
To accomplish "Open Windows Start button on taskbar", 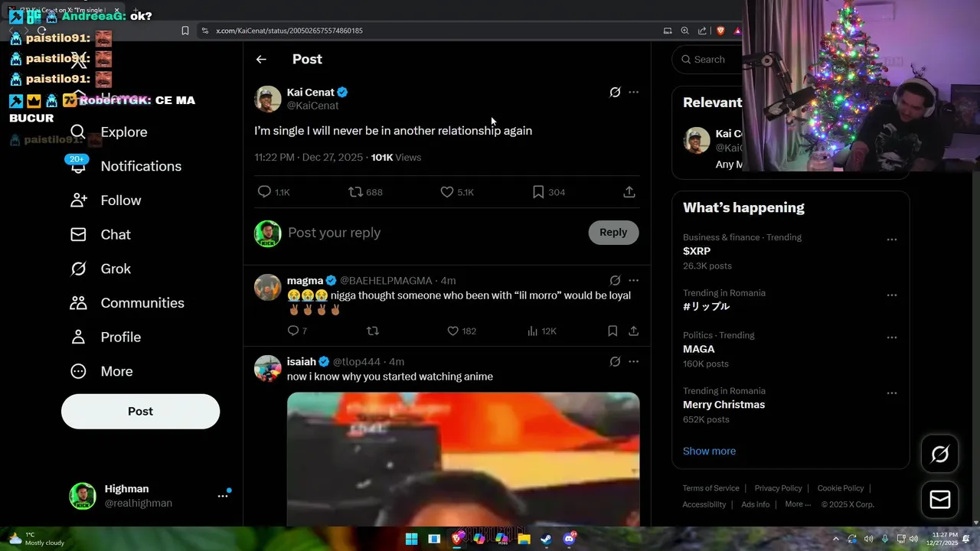I will coord(411,539).
